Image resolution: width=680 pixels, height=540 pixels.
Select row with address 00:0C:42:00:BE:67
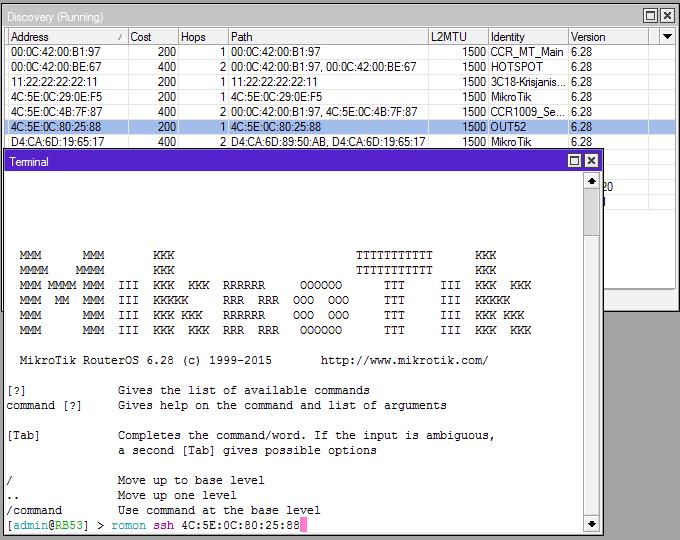[342, 67]
